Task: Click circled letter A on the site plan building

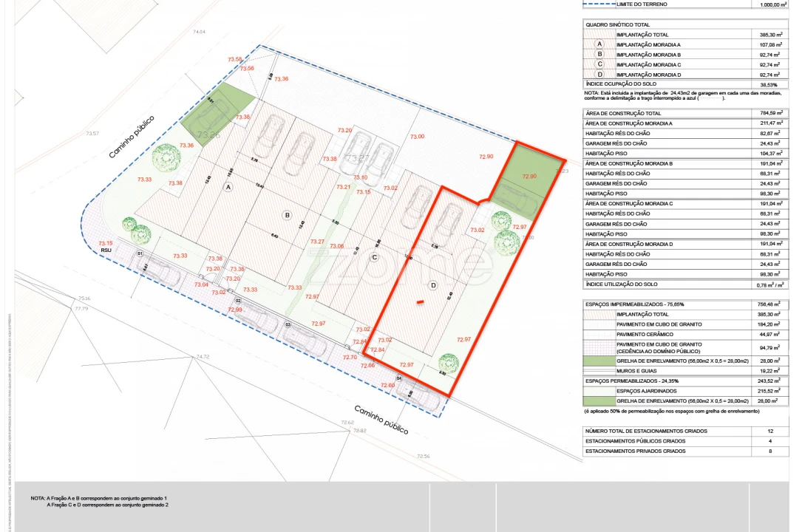Action: click(228, 188)
